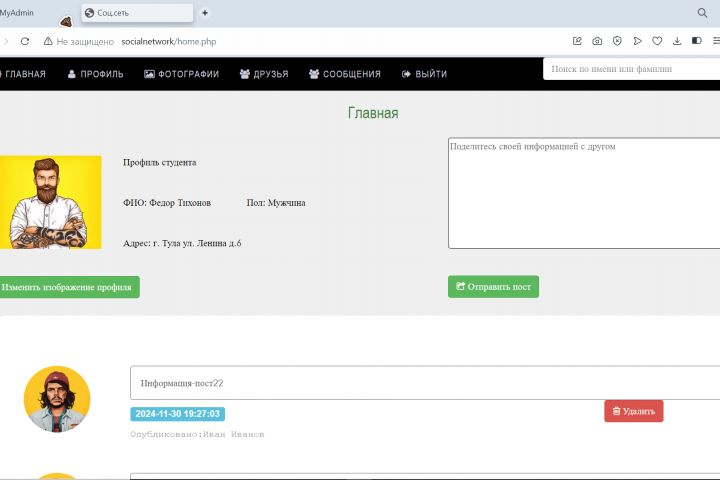Log out via ВЫЙТИ menu item
This screenshot has width=720, height=480.
(x=424, y=74)
